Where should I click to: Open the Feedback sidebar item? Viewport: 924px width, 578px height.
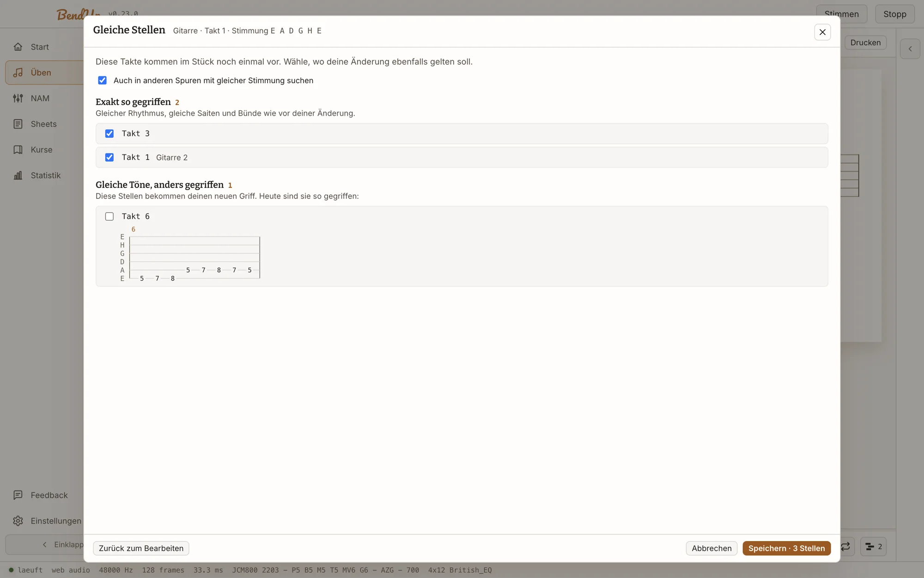[45, 495]
